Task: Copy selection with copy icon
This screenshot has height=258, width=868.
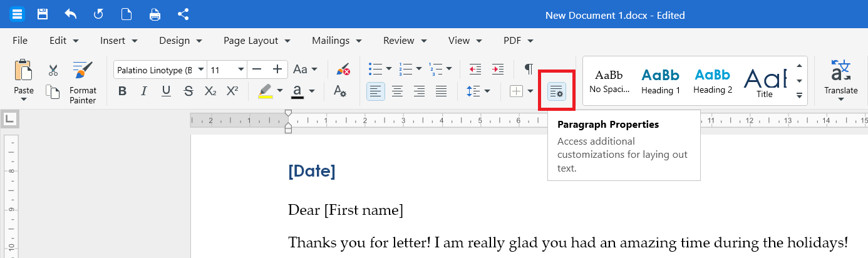Action: click(x=53, y=91)
